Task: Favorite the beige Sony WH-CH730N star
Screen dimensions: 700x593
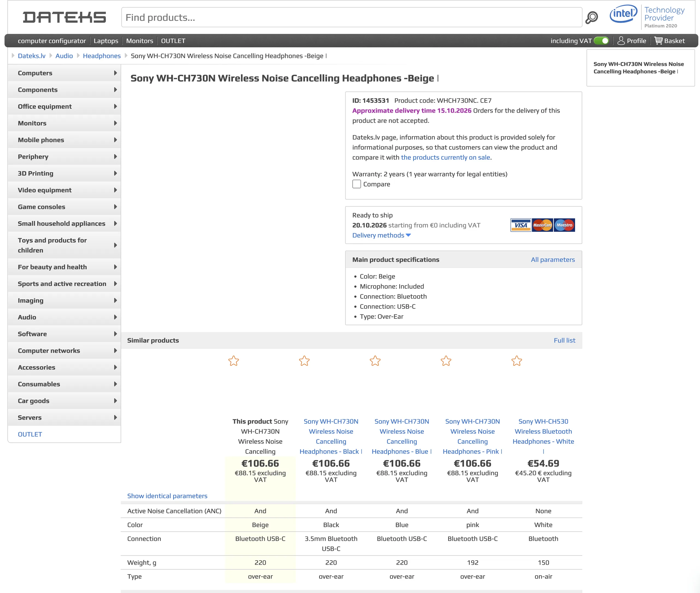Action: (233, 361)
